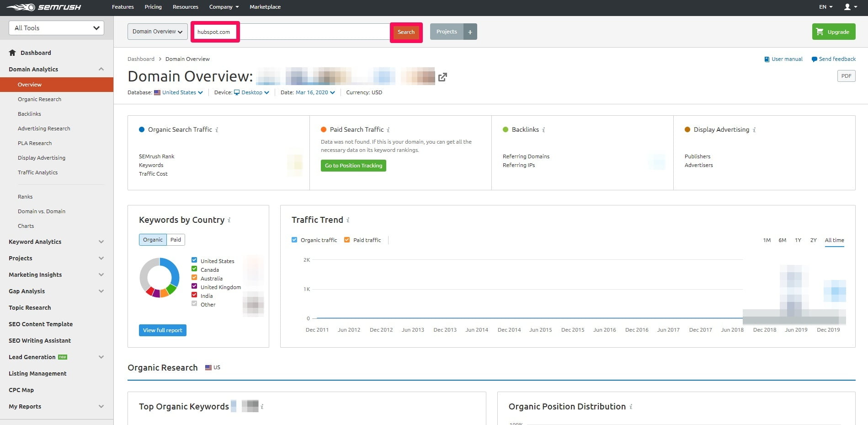Click the domain search input field
868x425 pixels.
pyautogui.click(x=291, y=32)
